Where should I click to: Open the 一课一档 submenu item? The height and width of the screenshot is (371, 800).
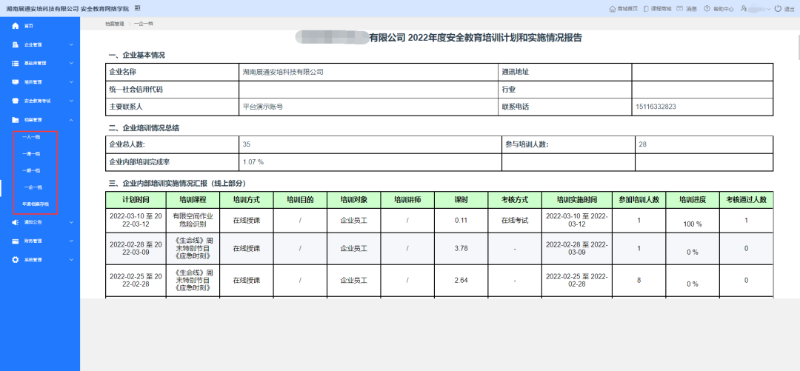pyautogui.click(x=32, y=154)
